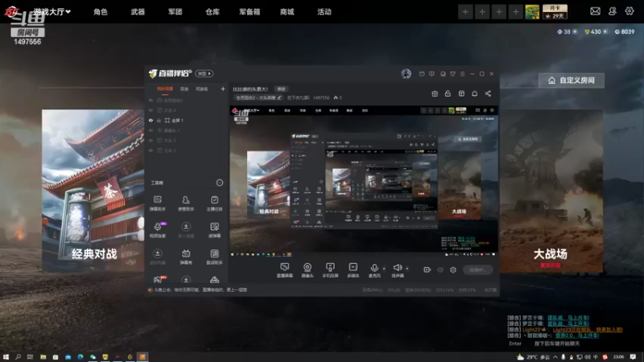Viewport: 644px width, 362px height.
Task: Mute the 麦克风 microphone in streaming app
Action: click(374, 270)
